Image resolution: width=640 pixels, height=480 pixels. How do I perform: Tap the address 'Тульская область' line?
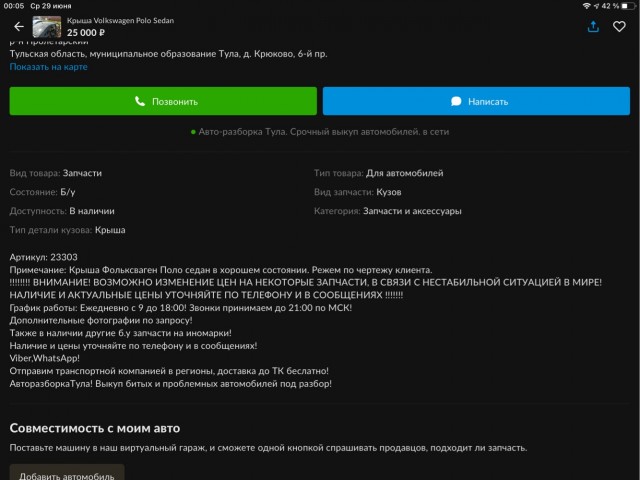pyautogui.click(x=169, y=54)
